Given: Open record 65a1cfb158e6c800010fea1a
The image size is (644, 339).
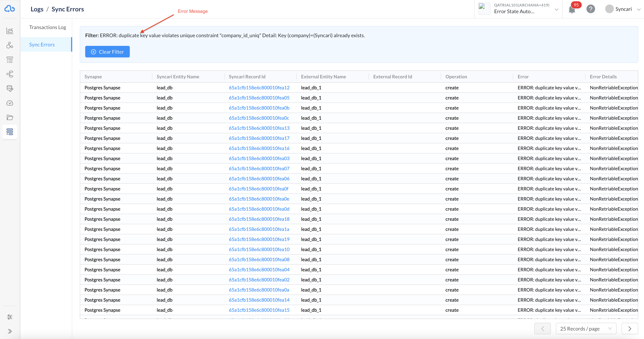Looking at the screenshot, I should (x=259, y=229).
